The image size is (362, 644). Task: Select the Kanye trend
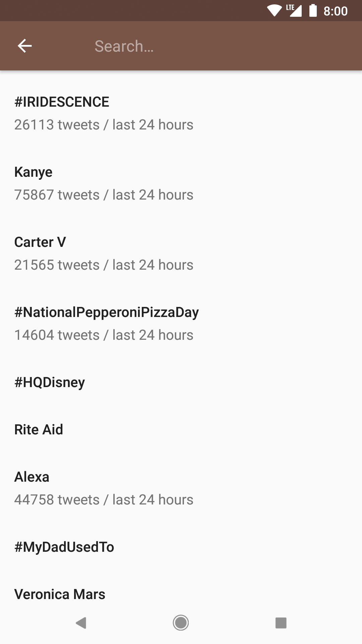click(x=34, y=172)
